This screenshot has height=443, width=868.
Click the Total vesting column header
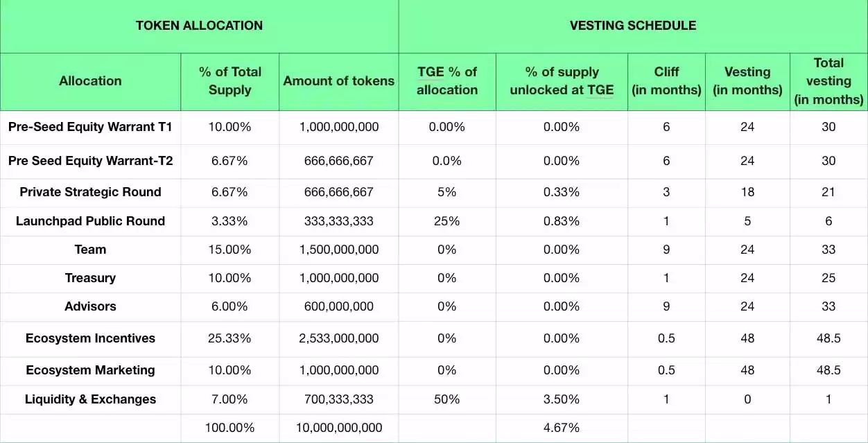tap(828, 81)
